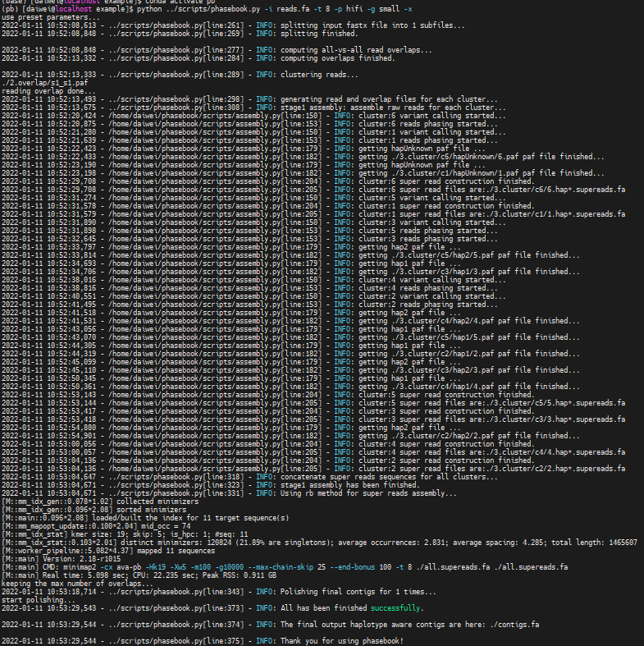Click 'stage1 assembly: assemble raw reads' line
The height and width of the screenshot is (646, 644).
[x=253, y=108]
